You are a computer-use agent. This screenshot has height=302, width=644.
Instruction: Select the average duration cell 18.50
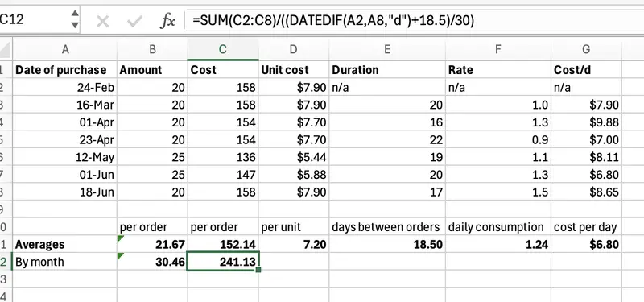[x=387, y=245]
